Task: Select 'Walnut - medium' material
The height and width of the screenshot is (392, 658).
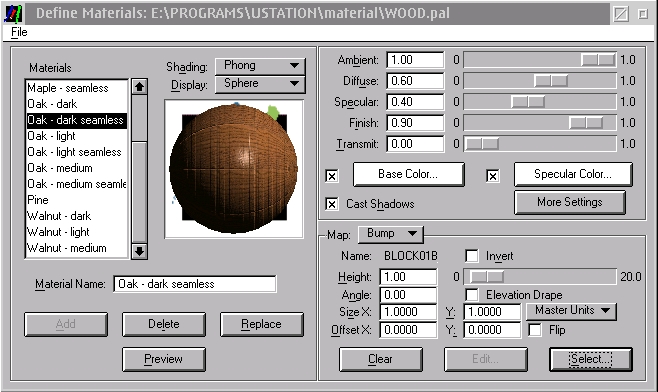Action: (77, 248)
